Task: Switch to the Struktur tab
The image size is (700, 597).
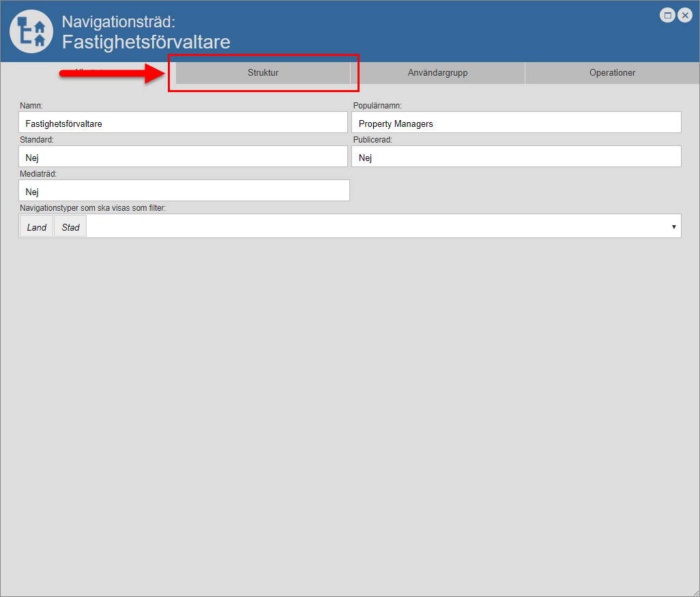Action: (x=263, y=73)
